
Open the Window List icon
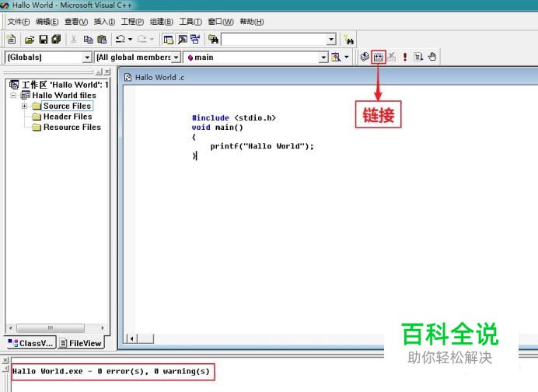(x=195, y=39)
